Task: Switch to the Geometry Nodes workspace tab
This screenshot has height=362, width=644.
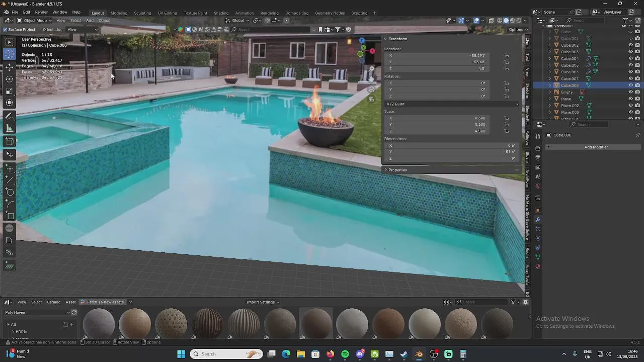Action: 330,13
